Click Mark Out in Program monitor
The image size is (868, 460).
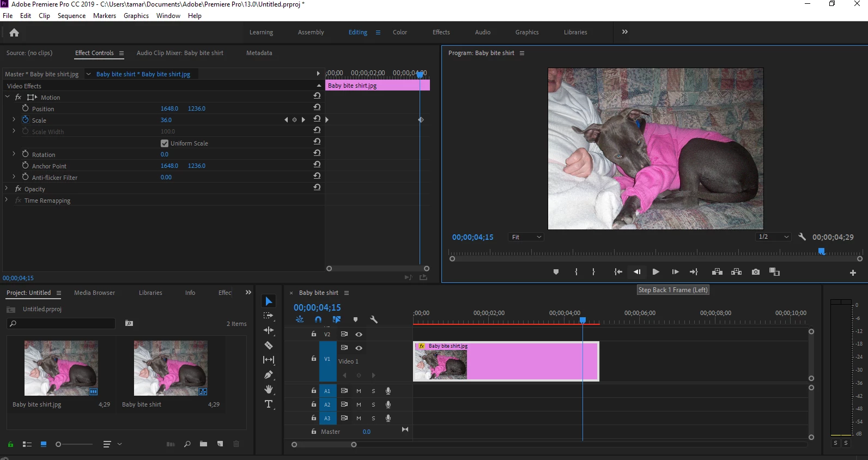pyautogui.click(x=593, y=272)
